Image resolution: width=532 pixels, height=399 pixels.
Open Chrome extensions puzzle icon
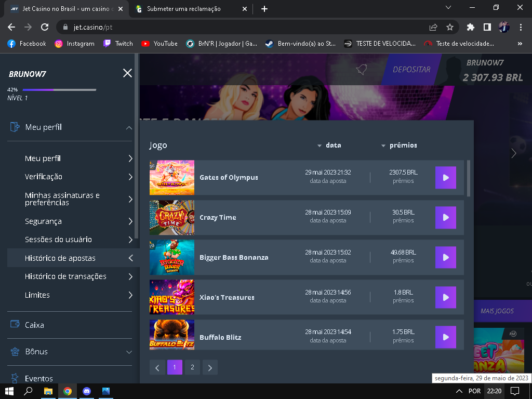[471, 27]
